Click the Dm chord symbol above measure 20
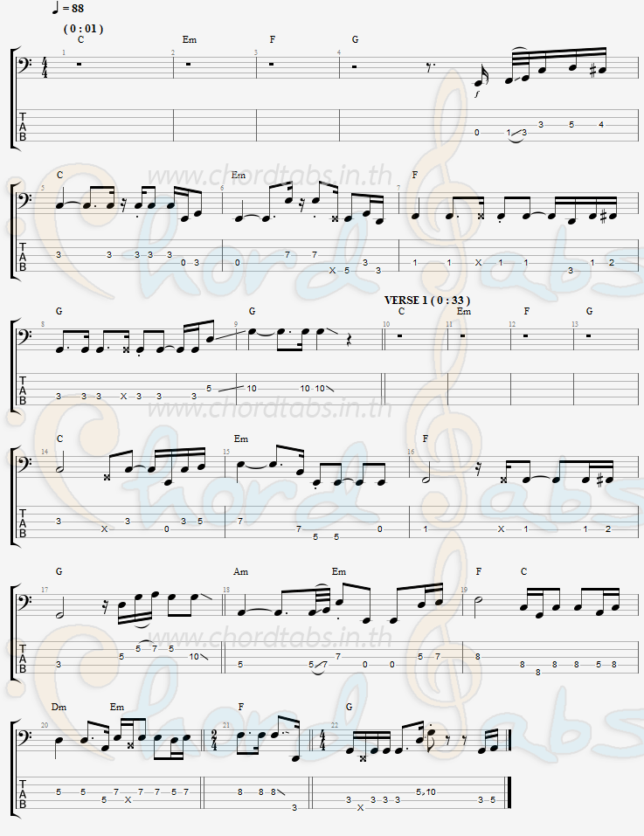The image size is (644, 836). point(59,707)
